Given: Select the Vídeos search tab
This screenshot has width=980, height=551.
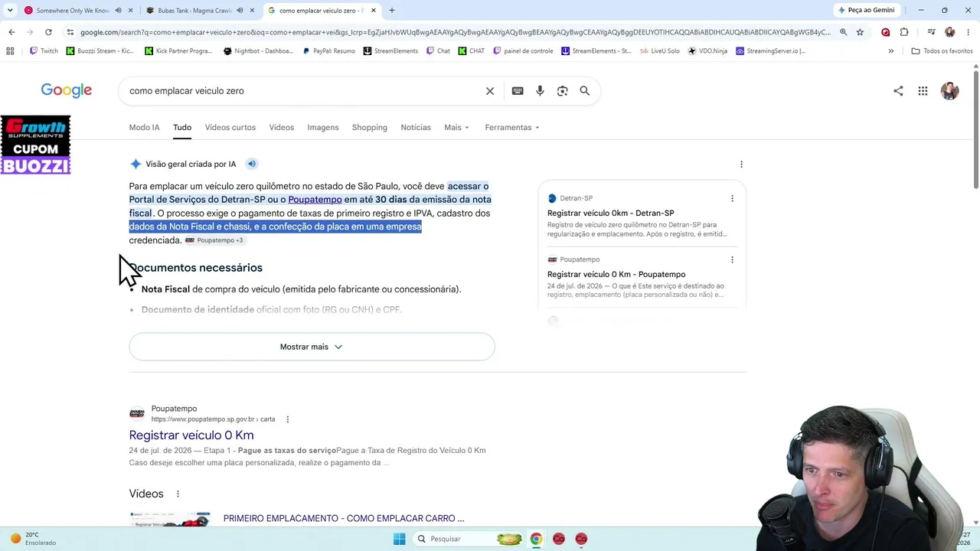Looking at the screenshot, I should (281, 128).
